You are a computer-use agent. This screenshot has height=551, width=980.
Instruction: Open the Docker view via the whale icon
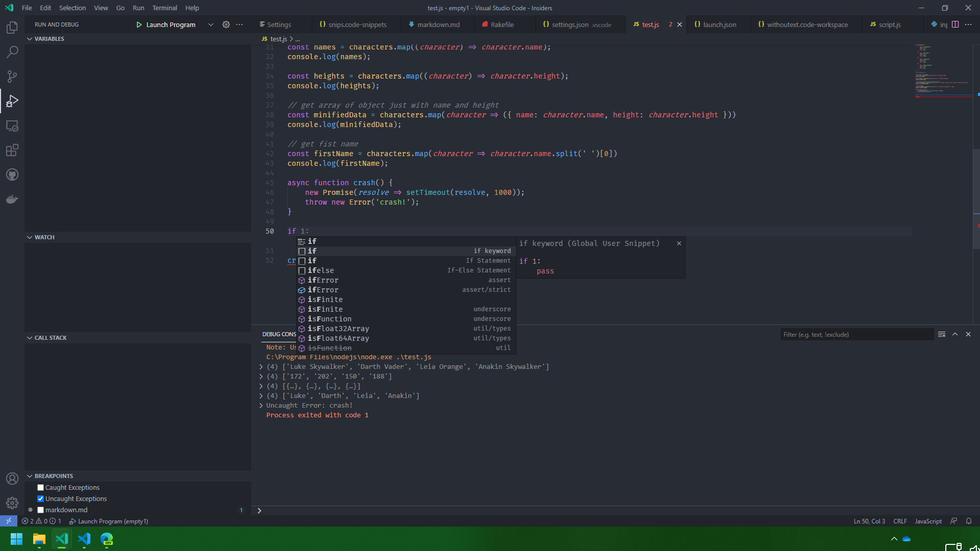click(x=12, y=199)
